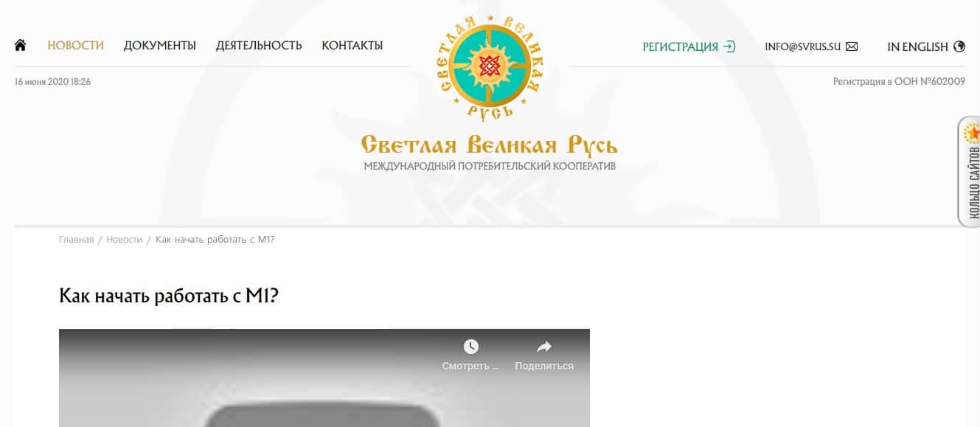Open the Контакты menu item
980x427 pixels.
(352, 46)
